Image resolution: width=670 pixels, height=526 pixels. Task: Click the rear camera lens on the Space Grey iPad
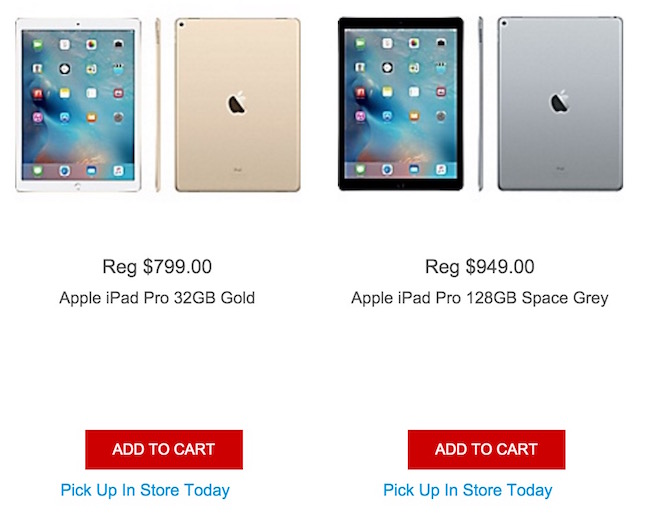click(504, 24)
